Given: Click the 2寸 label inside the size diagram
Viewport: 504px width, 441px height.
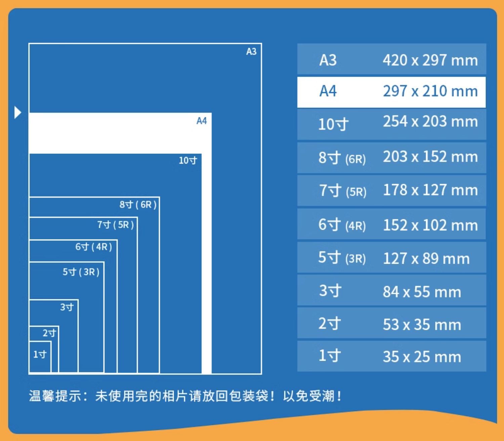Looking at the screenshot, I should [49, 333].
